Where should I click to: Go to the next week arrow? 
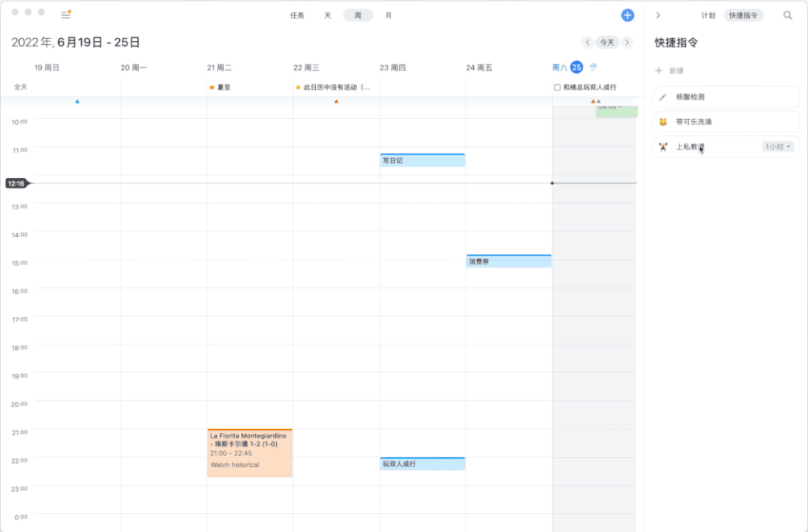[x=627, y=42]
